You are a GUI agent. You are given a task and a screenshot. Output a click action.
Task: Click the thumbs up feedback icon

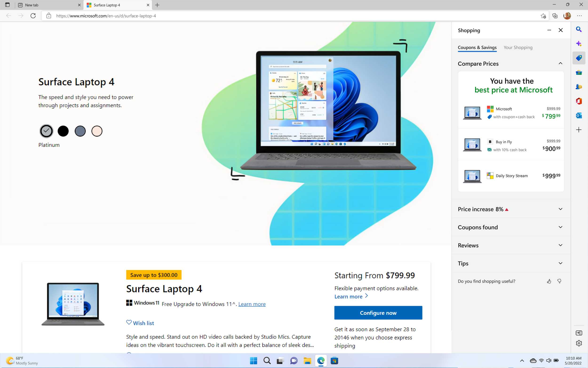click(x=549, y=281)
